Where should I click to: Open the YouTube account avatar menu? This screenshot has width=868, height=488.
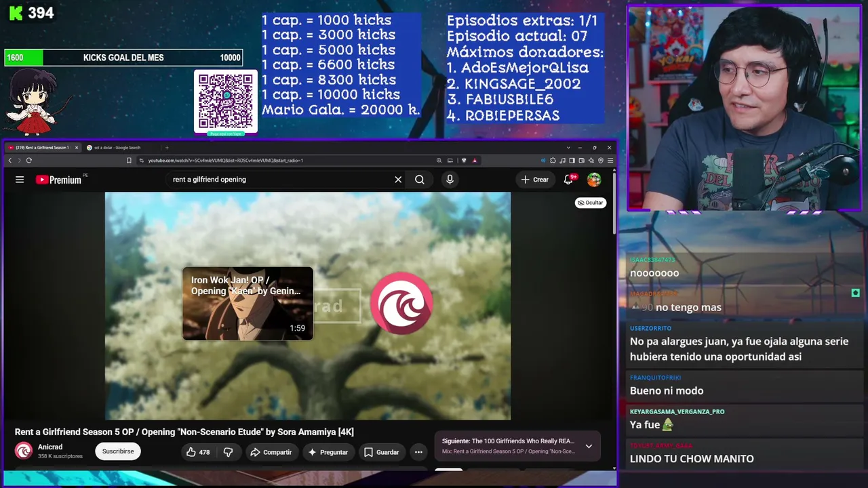coord(594,180)
